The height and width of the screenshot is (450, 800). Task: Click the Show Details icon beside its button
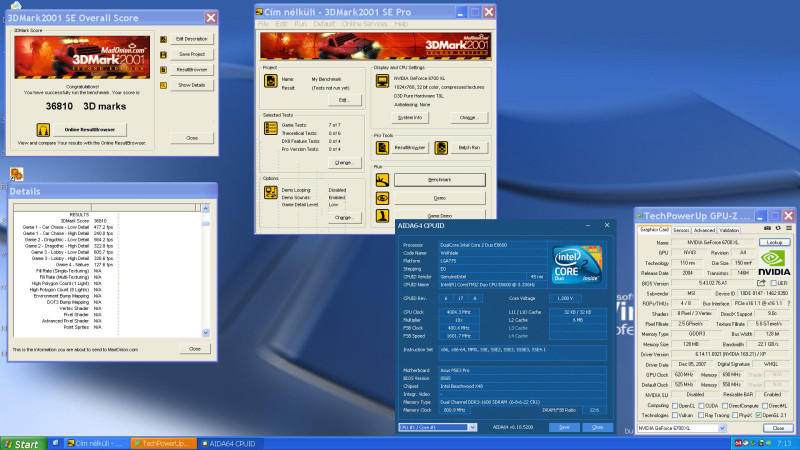click(163, 85)
